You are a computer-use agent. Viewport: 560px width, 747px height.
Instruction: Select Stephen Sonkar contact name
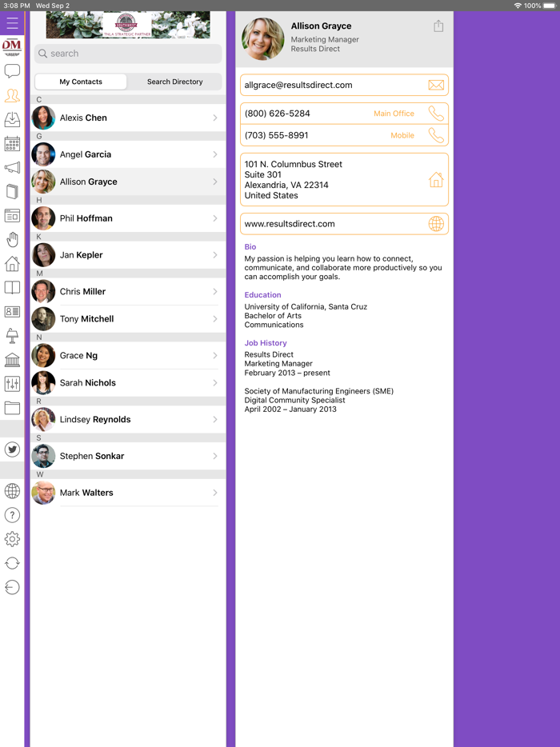[92, 456]
